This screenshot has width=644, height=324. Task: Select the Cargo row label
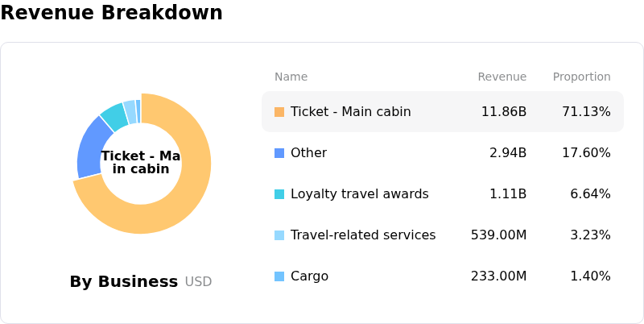(309, 276)
